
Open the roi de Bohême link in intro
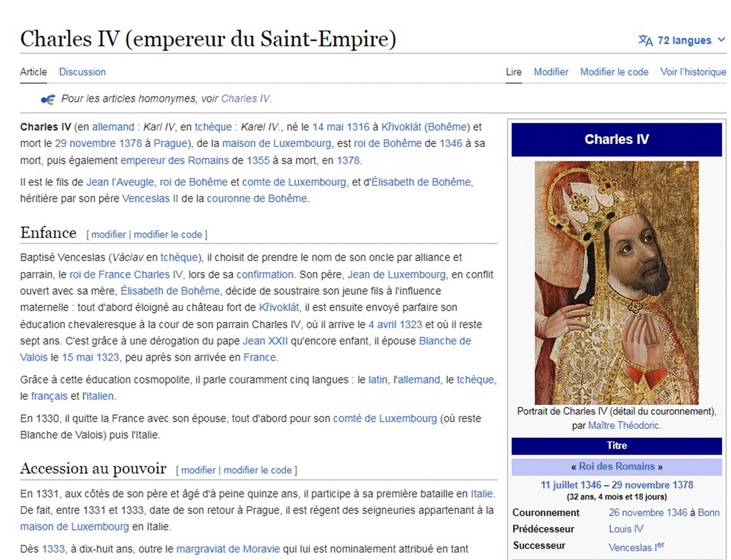(387, 144)
